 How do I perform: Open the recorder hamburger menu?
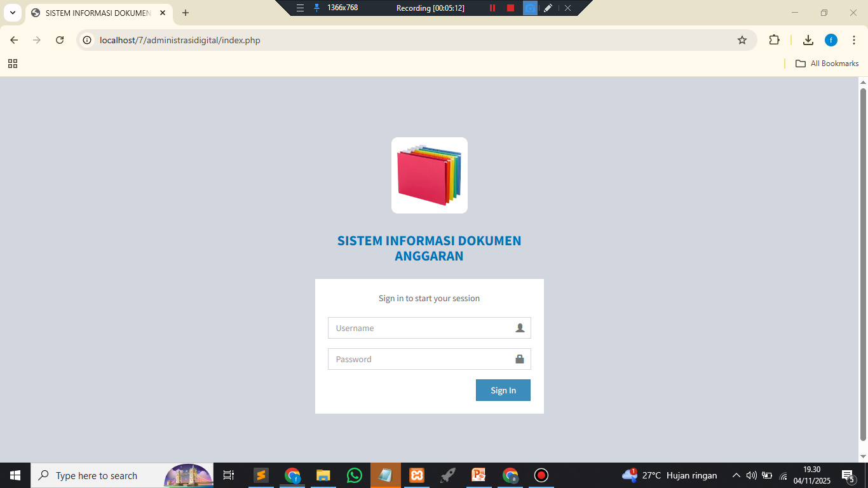tap(300, 8)
